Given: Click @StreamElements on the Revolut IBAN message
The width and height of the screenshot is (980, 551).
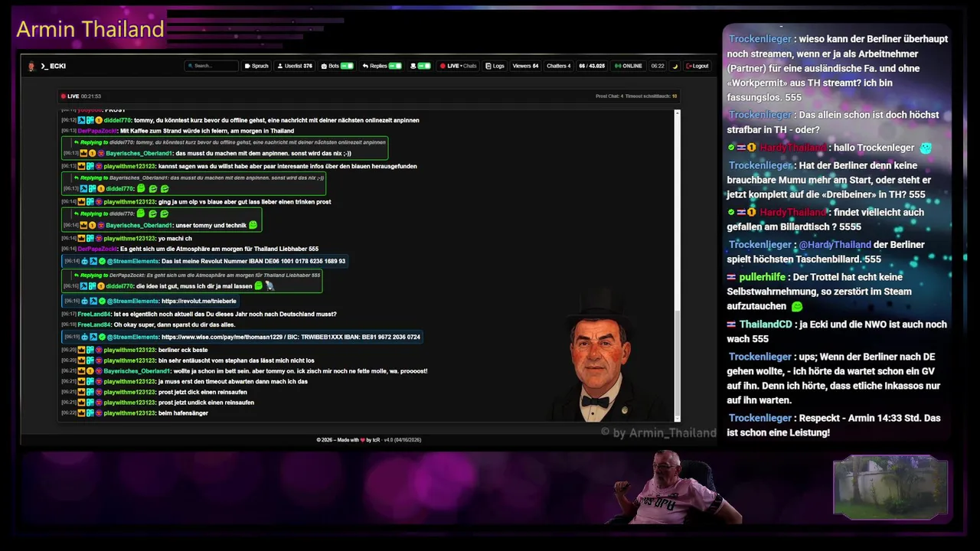Looking at the screenshot, I should (x=132, y=261).
